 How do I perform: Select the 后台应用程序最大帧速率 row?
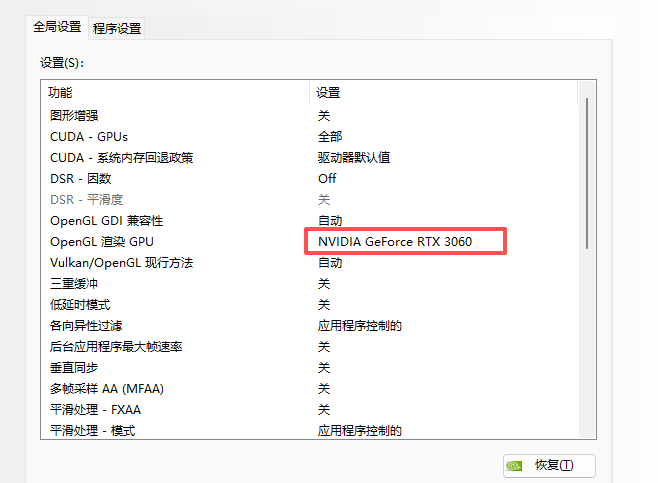116,346
